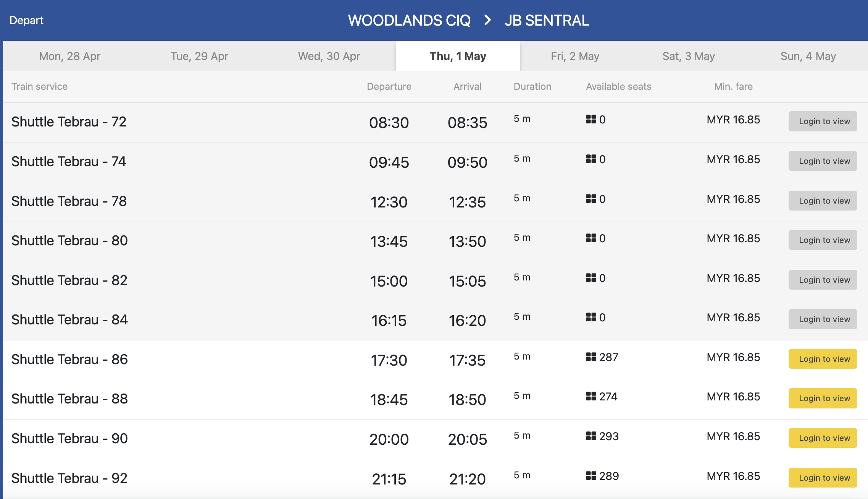Click the route arrow chevron in header
Screen dimensions: 868x499
click(487, 20)
